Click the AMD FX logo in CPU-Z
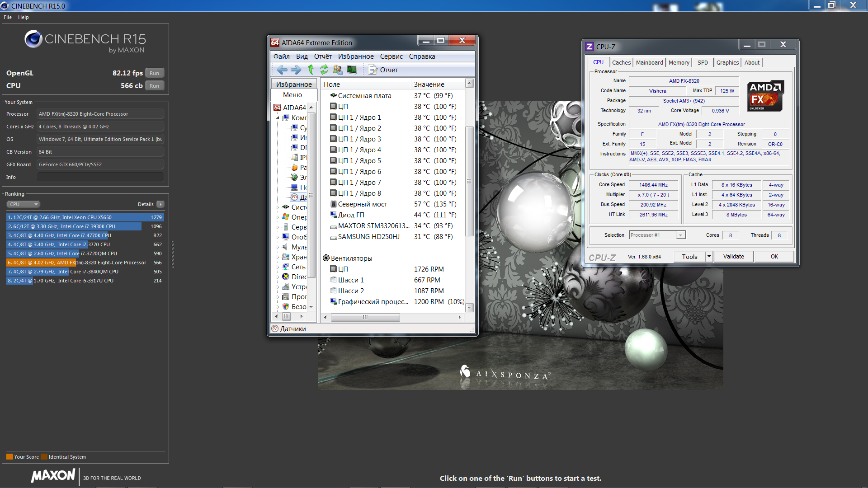This screenshot has width=868, height=488. (765, 96)
